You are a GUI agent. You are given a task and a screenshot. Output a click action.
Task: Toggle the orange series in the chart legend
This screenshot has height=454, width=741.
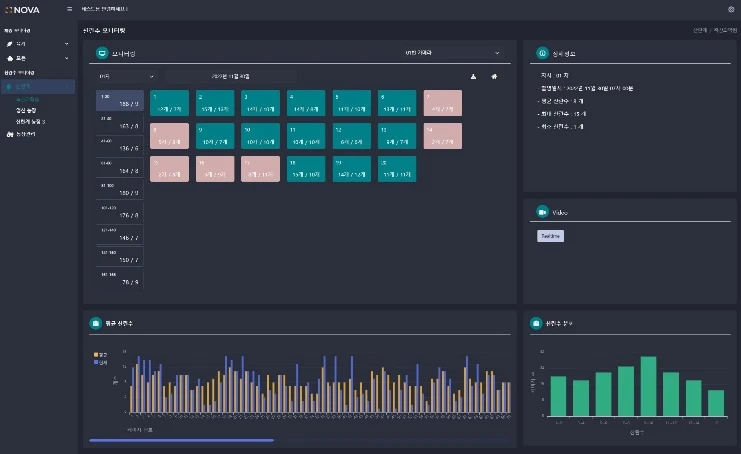click(100, 354)
